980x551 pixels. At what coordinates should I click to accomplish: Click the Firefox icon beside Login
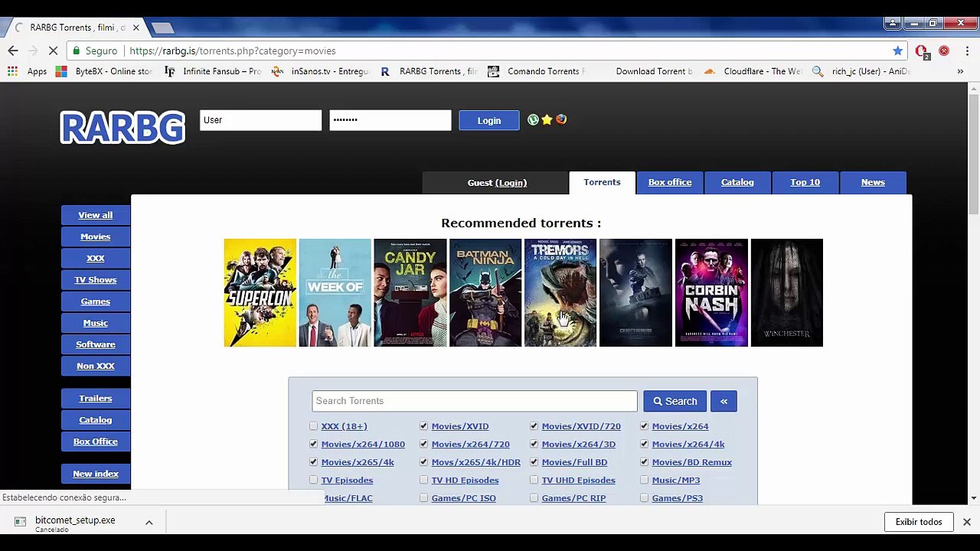[x=561, y=119]
